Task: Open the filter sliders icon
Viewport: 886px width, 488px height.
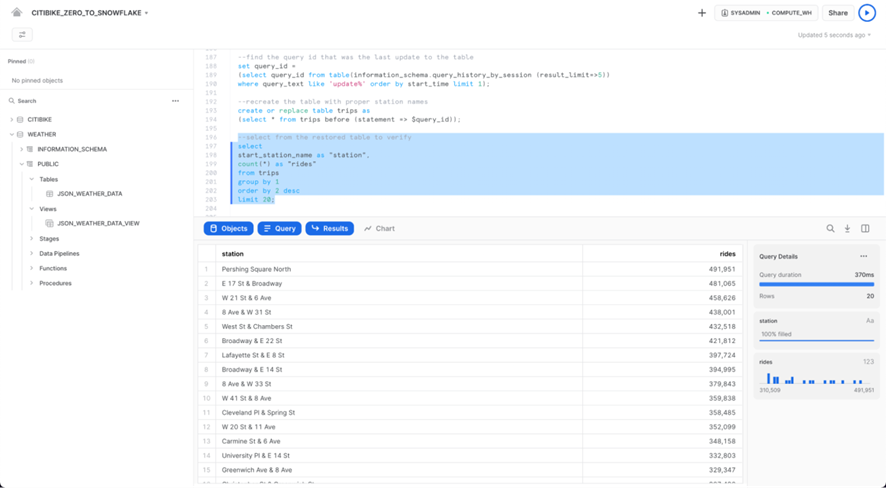Action: [x=22, y=35]
